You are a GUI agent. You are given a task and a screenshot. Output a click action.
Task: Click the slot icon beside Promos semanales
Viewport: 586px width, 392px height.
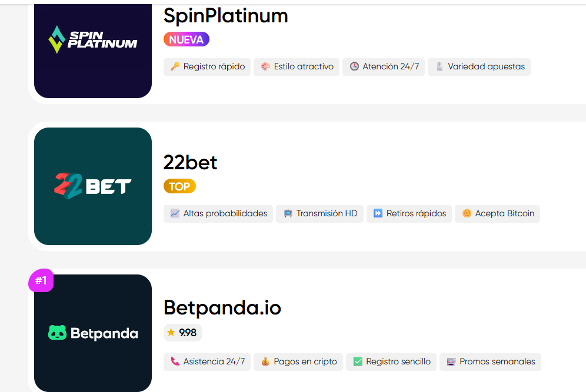[451, 362]
